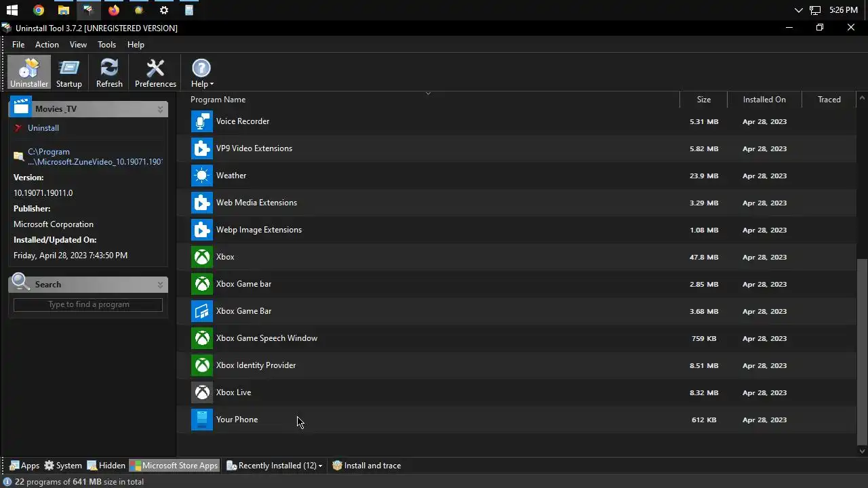Click the info icon in status bar

(7, 482)
